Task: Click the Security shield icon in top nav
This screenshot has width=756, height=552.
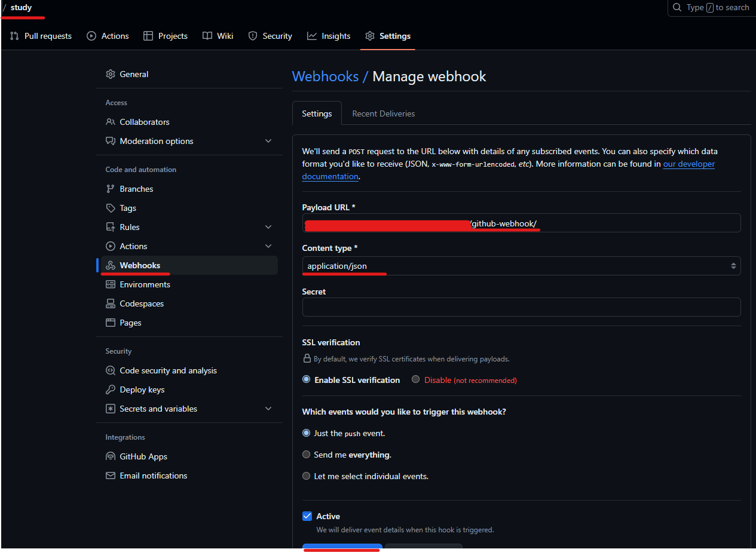Action: coord(253,36)
